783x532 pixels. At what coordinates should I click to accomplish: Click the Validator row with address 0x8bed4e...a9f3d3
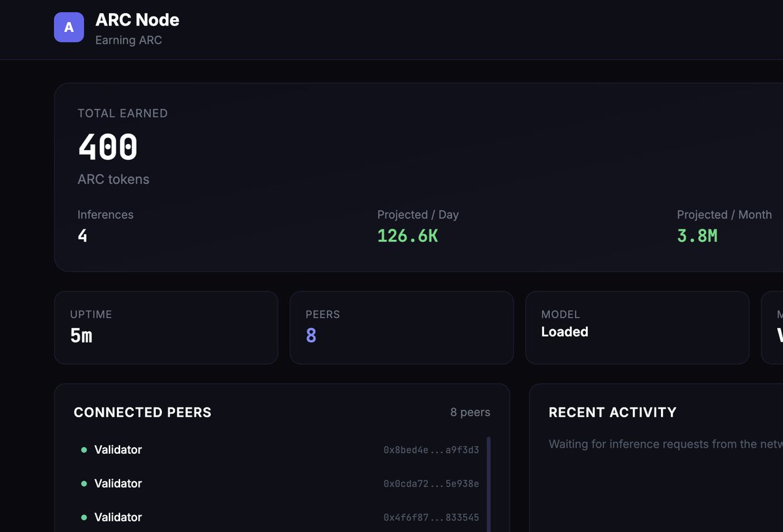tap(279, 449)
